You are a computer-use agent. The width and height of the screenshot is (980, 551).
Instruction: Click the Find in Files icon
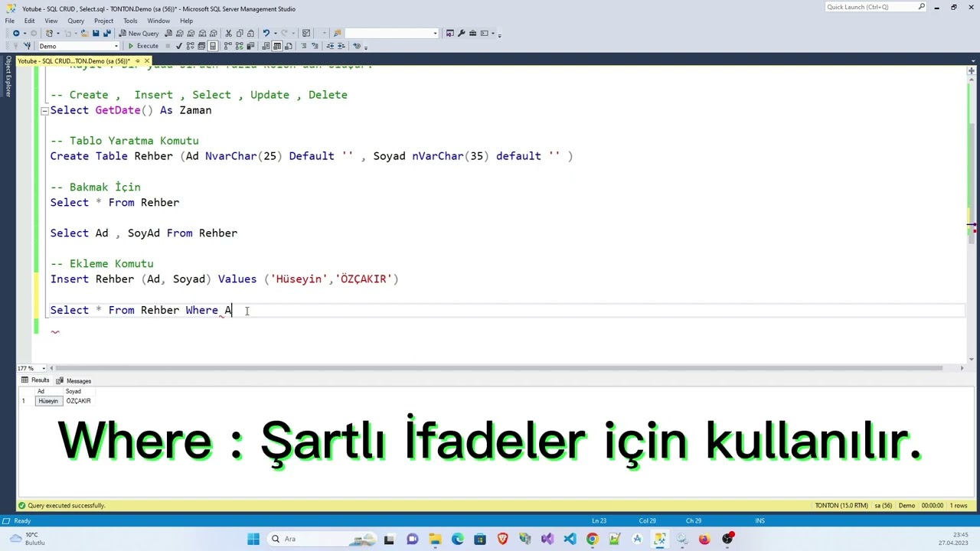point(337,33)
